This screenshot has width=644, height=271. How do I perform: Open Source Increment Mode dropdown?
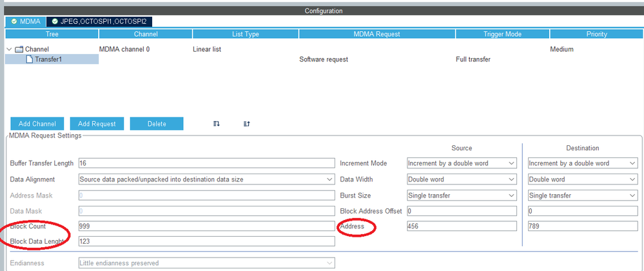(x=462, y=163)
